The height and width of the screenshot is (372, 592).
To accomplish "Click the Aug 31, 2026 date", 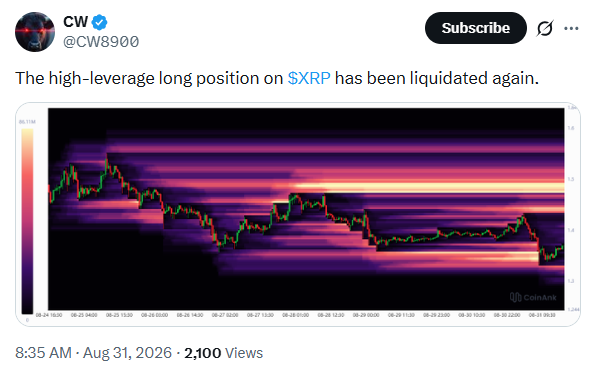I will coord(127,353).
